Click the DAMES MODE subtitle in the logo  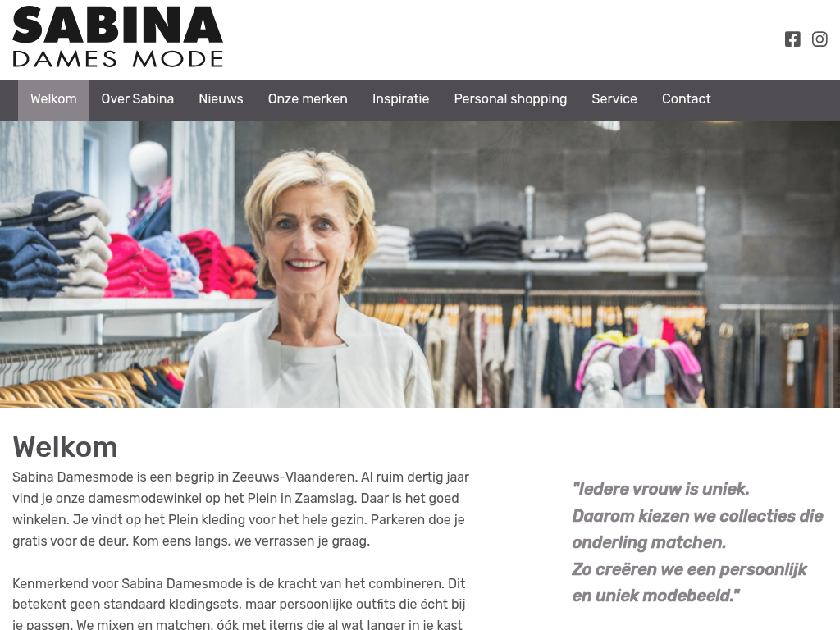[117, 58]
